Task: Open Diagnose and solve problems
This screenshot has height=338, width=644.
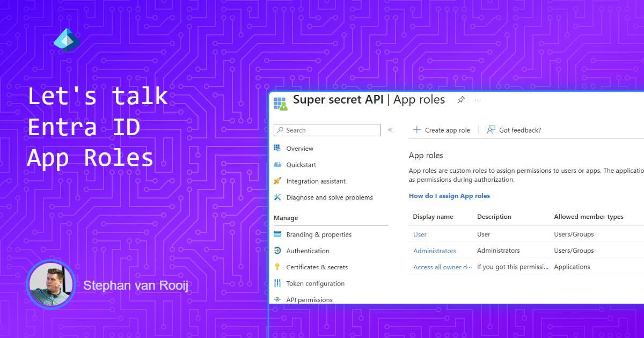Action: [330, 197]
